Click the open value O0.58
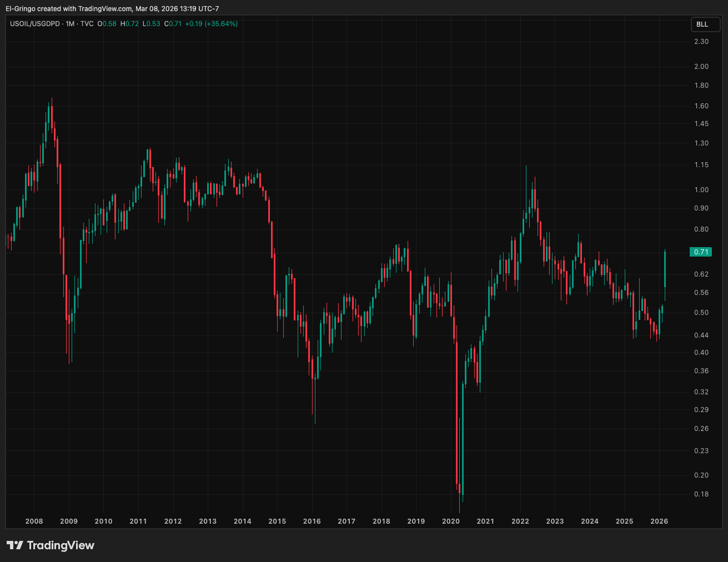728x562 pixels. tap(107, 24)
